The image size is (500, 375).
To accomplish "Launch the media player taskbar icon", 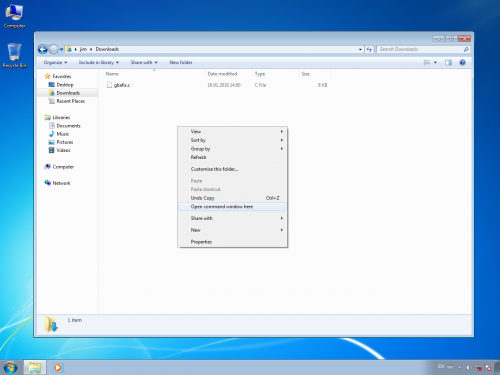I will point(58,367).
